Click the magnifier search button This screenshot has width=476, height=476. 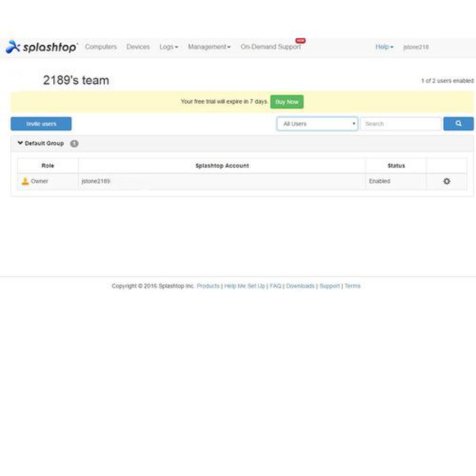click(x=458, y=124)
